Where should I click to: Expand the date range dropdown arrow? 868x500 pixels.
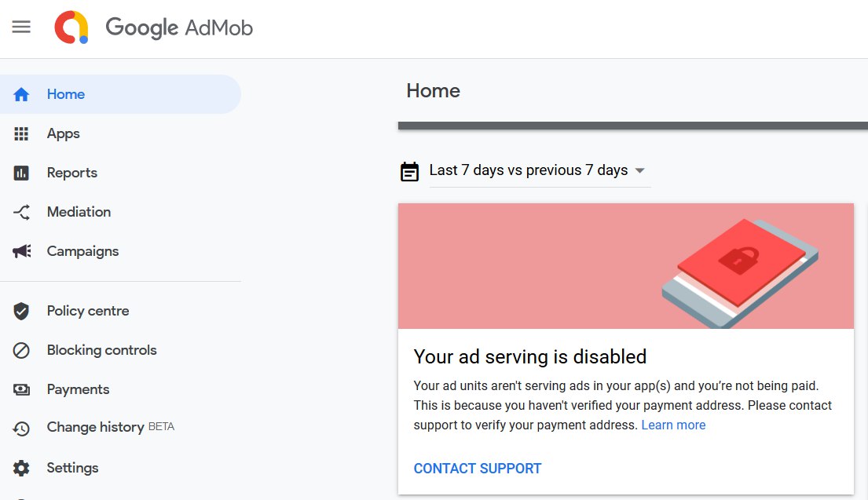(x=640, y=171)
